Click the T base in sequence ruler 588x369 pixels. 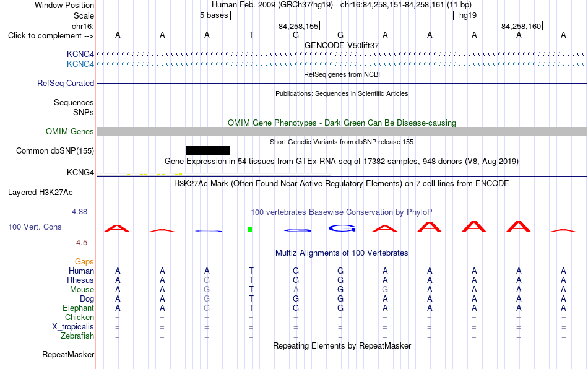tap(251, 35)
